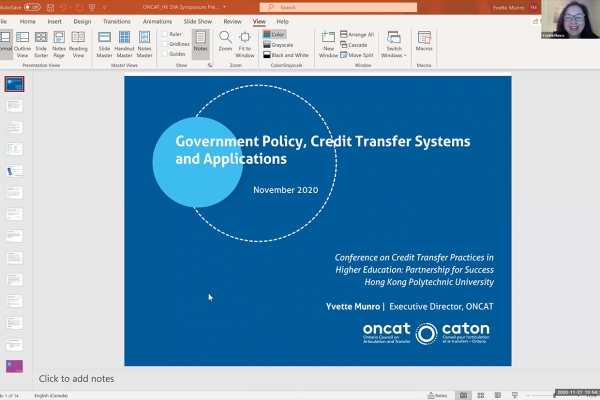
Task: Switch to Reading View
Action: pos(78,44)
